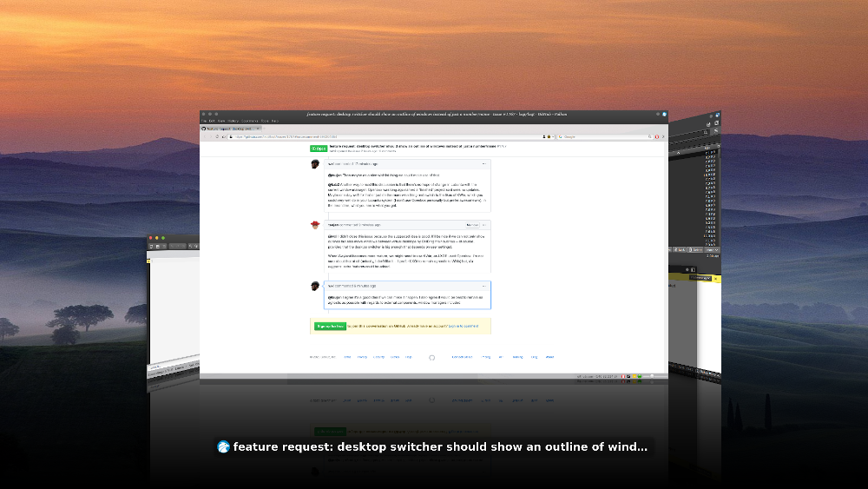This screenshot has width=868, height=489.
Task: Follow the Sign in to comment link
Action: [464, 327]
